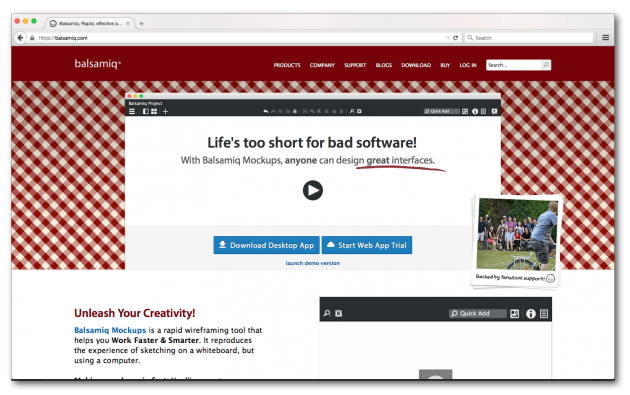Open the PRODUCTS menu

tap(287, 65)
